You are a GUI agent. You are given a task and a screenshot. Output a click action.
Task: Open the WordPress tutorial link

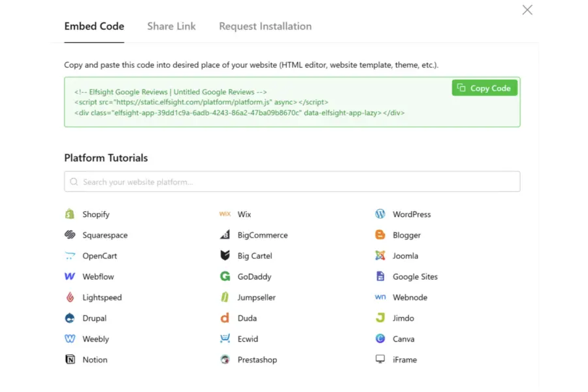pyautogui.click(x=412, y=214)
